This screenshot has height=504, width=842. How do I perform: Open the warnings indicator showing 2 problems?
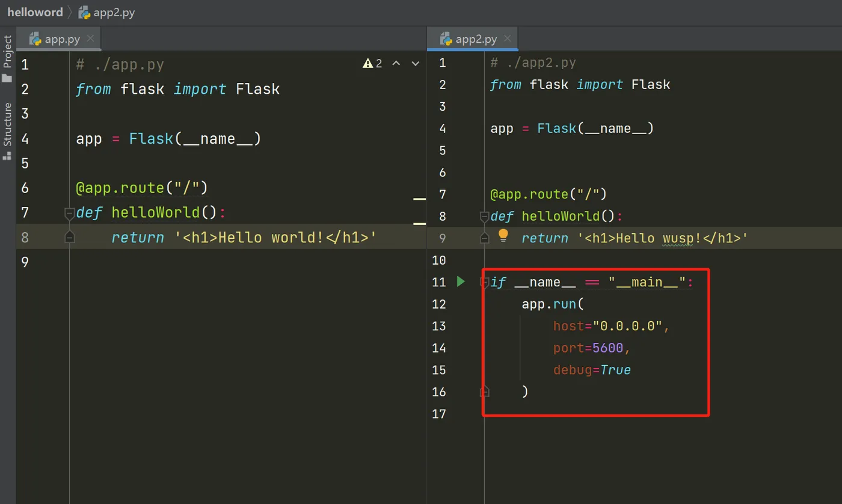(372, 63)
